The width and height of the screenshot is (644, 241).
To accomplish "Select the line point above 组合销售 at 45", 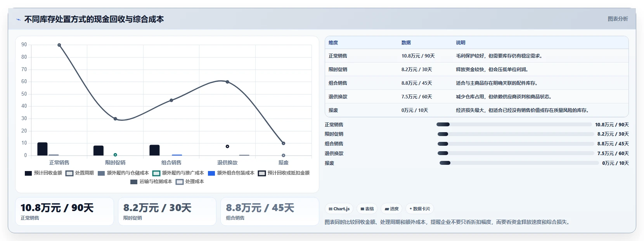I will pyautogui.click(x=171, y=100).
